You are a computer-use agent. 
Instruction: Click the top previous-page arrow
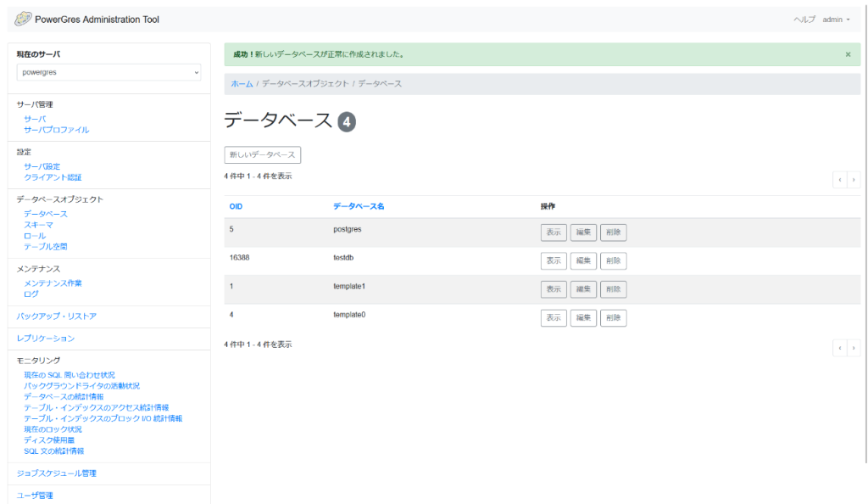coord(840,179)
